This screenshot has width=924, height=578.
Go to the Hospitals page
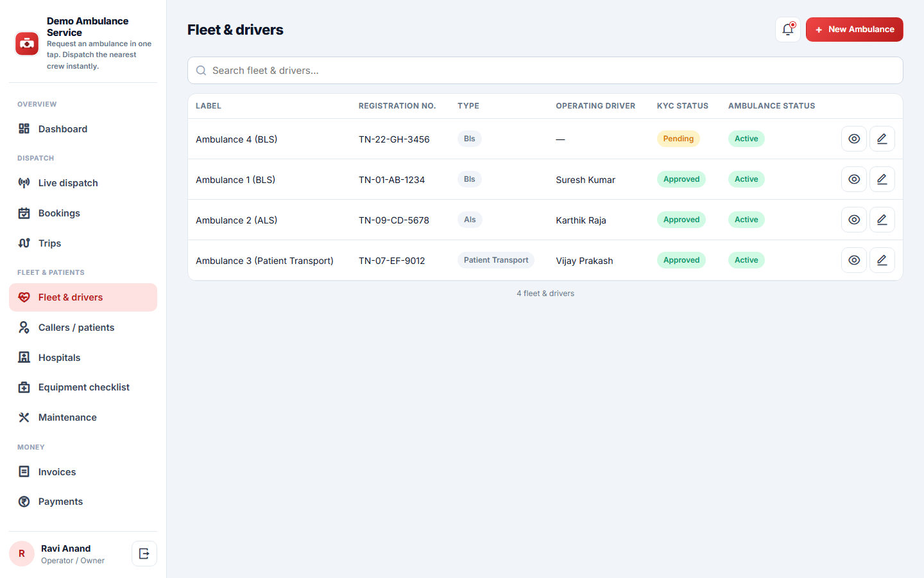(x=83, y=358)
